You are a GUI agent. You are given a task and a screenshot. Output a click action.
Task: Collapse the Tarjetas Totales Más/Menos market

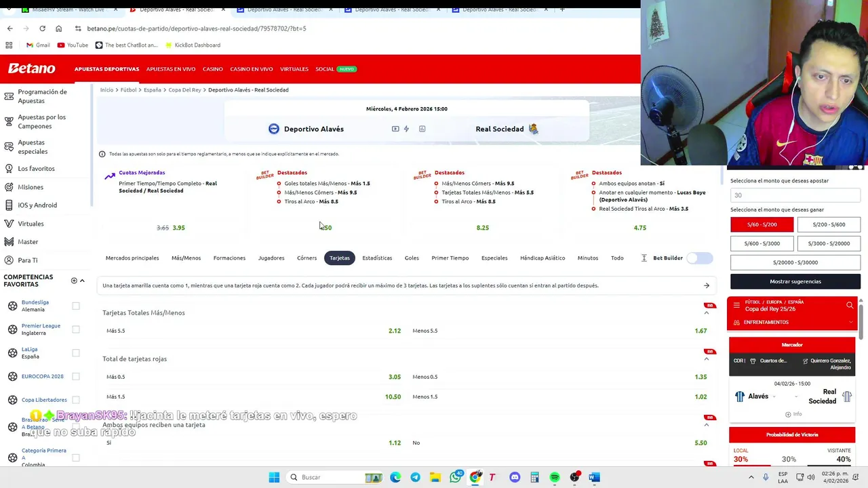(x=706, y=312)
